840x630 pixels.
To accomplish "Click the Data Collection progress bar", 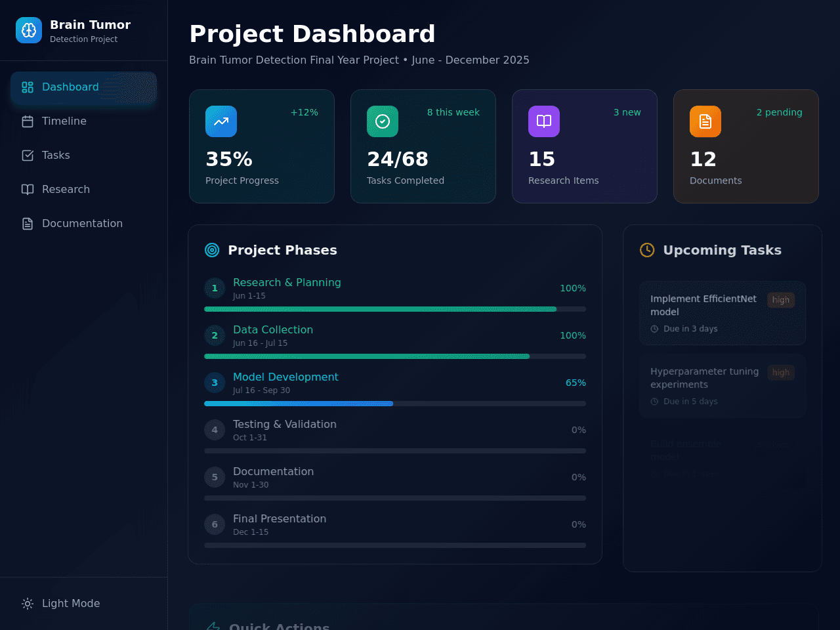I will pyautogui.click(x=395, y=356).
